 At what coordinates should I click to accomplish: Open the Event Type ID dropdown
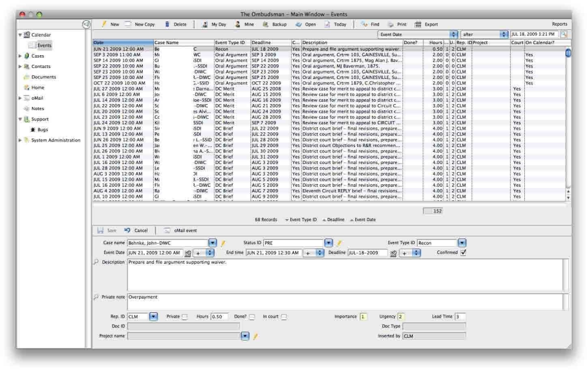point(462,243)
